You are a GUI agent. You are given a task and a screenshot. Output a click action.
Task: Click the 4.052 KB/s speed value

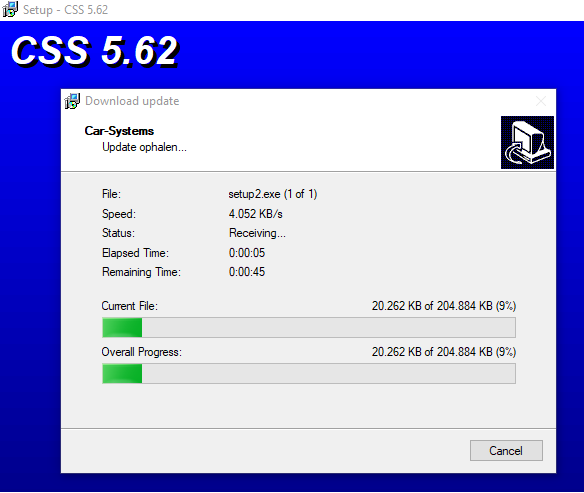pos(256,214)
